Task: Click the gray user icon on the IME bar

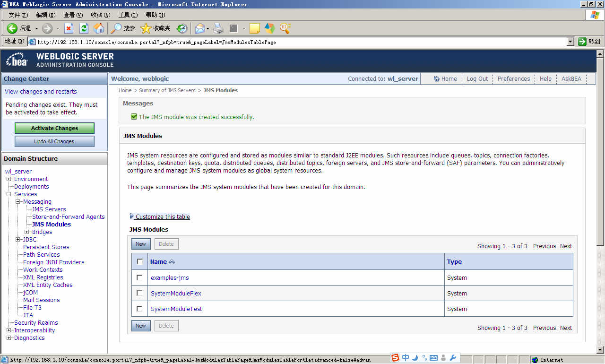Action: [444, 358]
